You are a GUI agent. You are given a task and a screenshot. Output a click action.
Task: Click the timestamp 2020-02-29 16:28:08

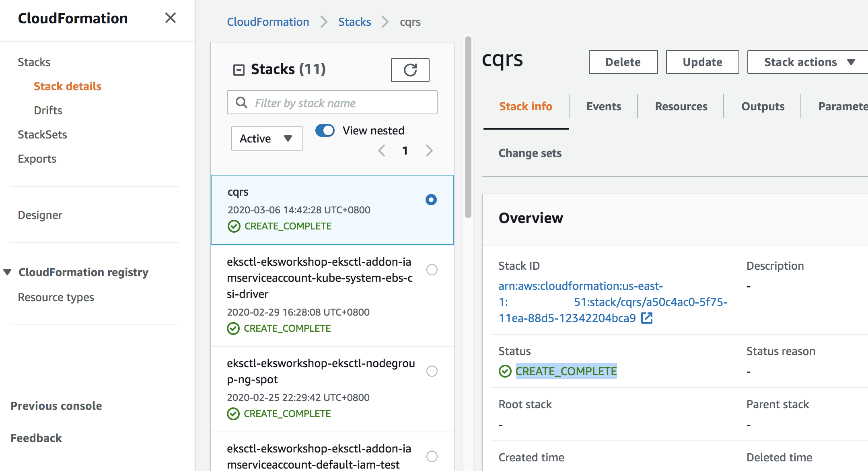(x=298, y=312)
